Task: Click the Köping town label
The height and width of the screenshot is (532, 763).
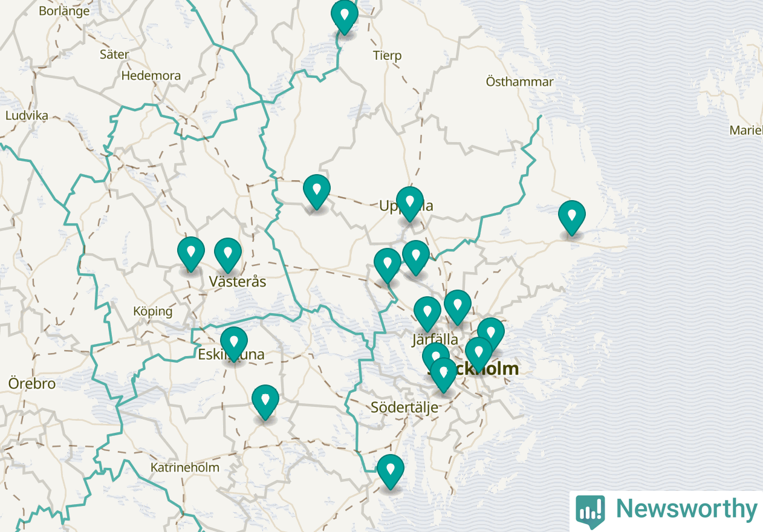Action: tap(153, 312)
